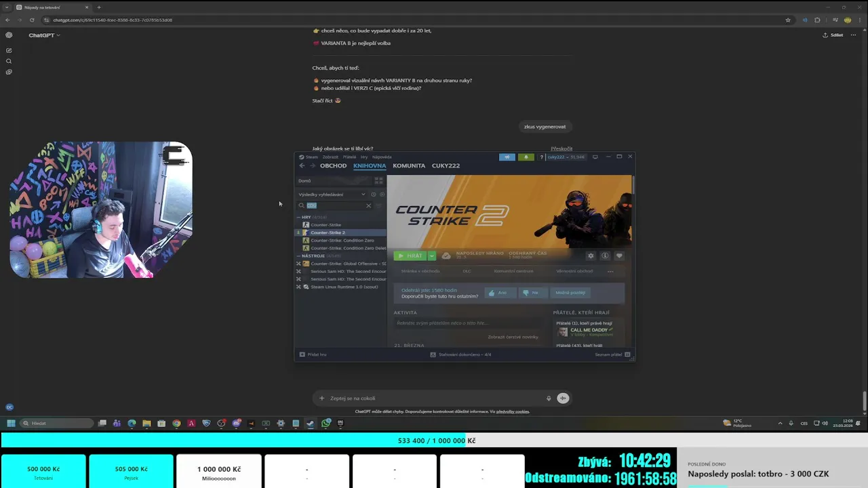The image size is (868, 488).
Task: Toggle Steam Big Picture mode icon
Action: (x=595, y=157)
